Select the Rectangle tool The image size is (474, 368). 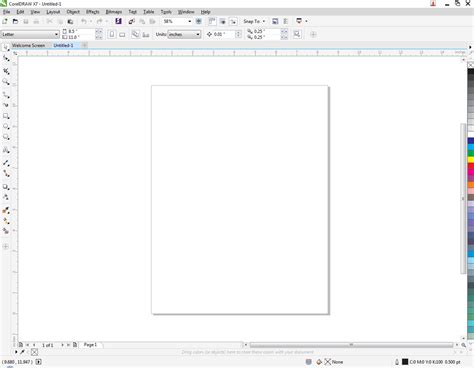click(x=6, y=116)
